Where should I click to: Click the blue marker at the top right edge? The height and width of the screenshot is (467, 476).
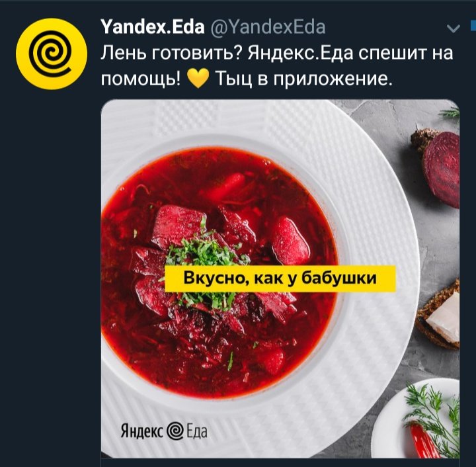pyautogui.click(x=473, y=26)
